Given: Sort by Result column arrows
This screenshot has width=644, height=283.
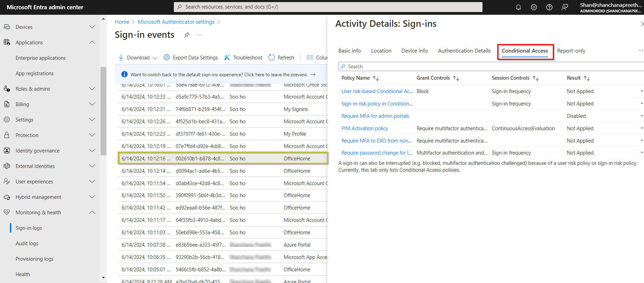Looking at the screenshot, I should pos(587,78).
